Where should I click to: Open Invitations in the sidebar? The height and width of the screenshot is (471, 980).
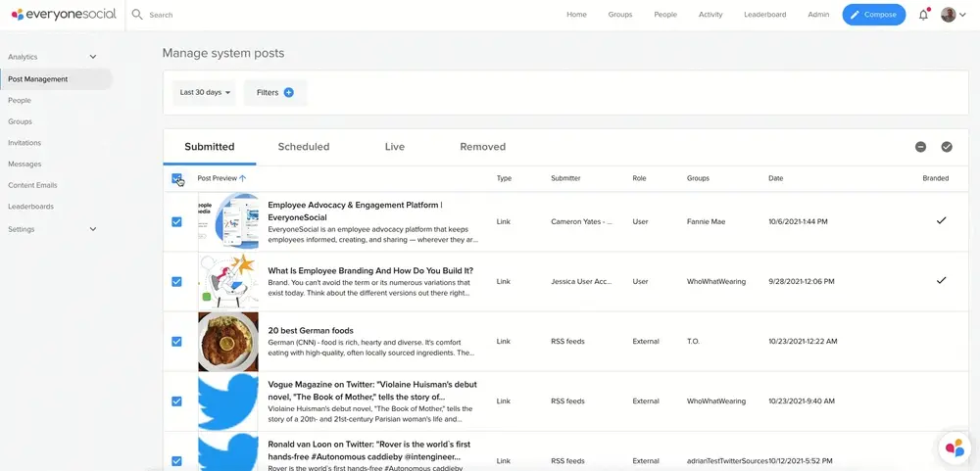(x=24, y=143)
